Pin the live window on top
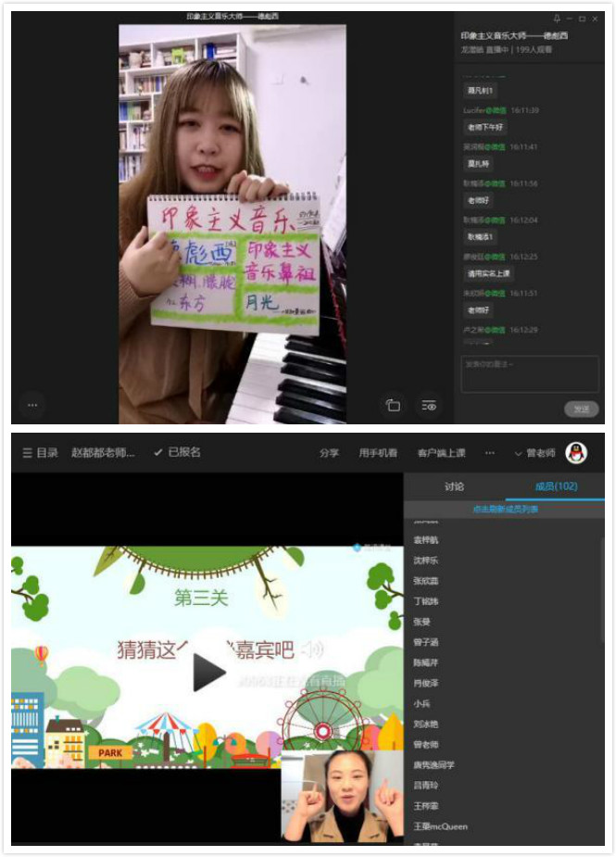616x857 pixels. point(557,19)
